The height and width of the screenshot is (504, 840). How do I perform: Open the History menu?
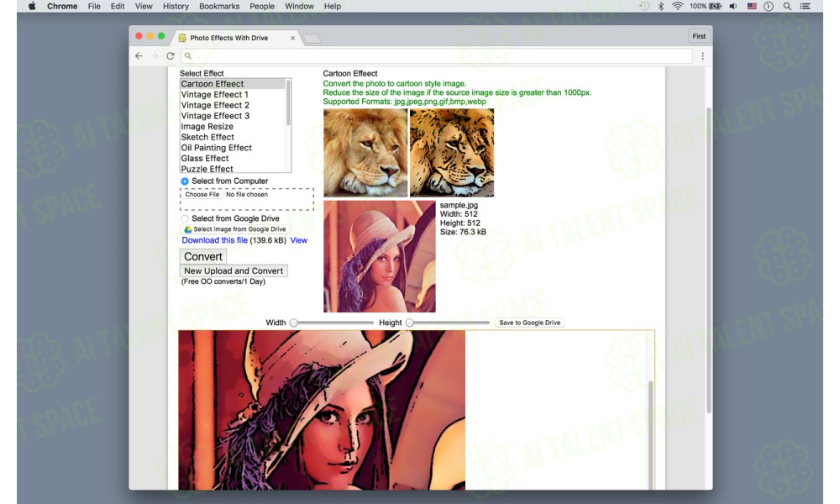point(176,7)
